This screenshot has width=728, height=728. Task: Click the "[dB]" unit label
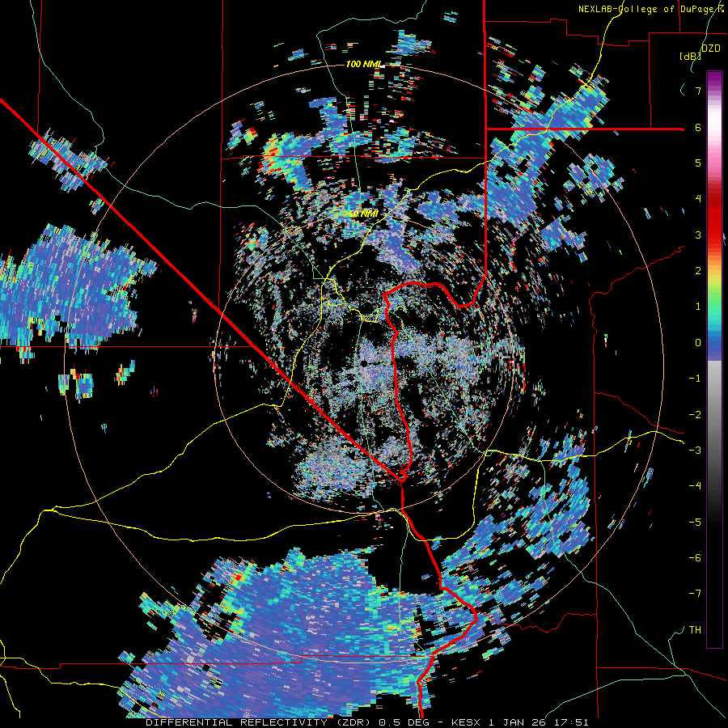click(x=690, y=56)
